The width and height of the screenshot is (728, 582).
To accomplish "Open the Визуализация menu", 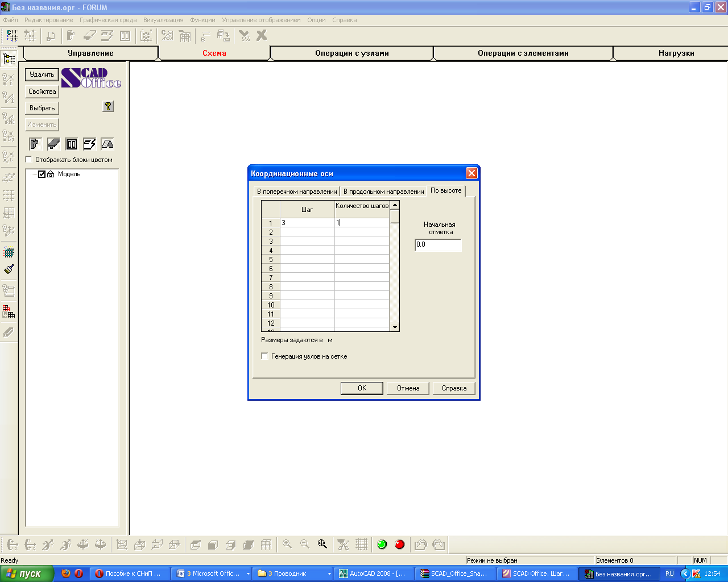I will coord(163,20).
